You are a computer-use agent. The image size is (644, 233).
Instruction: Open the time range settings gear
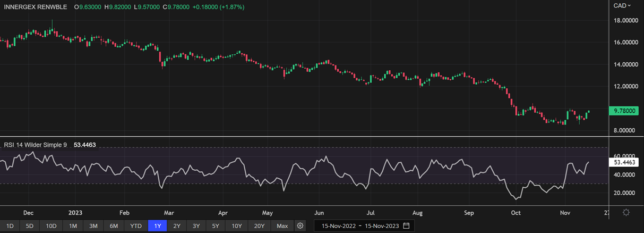(300, 226)
